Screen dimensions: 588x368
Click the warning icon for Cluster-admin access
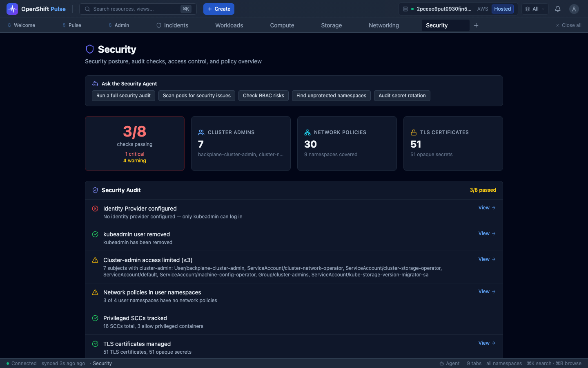click(x=95, y=260)
